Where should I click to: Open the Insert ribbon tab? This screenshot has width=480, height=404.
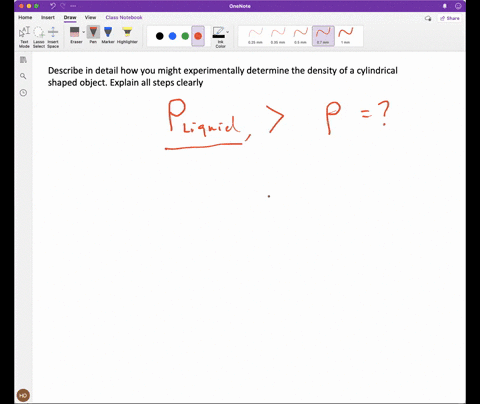[48, 17]
